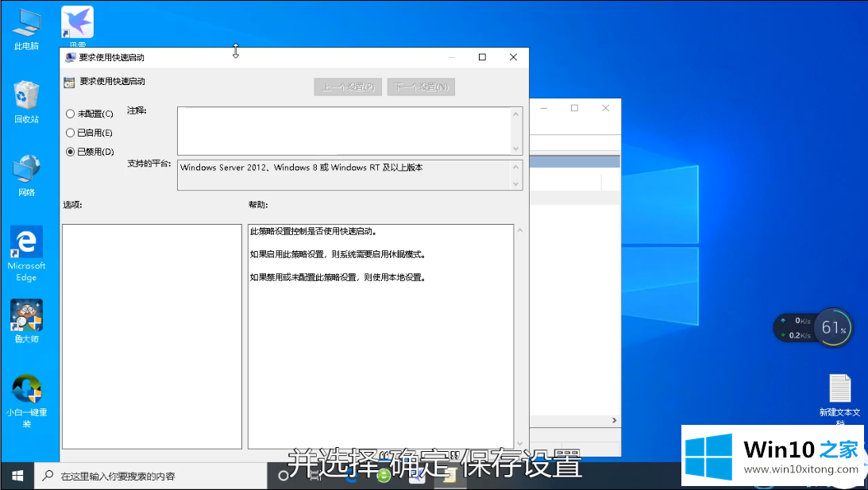The width and height of the screenshot is (868, 490).
Task: Select the 已启用(E) radio button
Action: point(71,133)
